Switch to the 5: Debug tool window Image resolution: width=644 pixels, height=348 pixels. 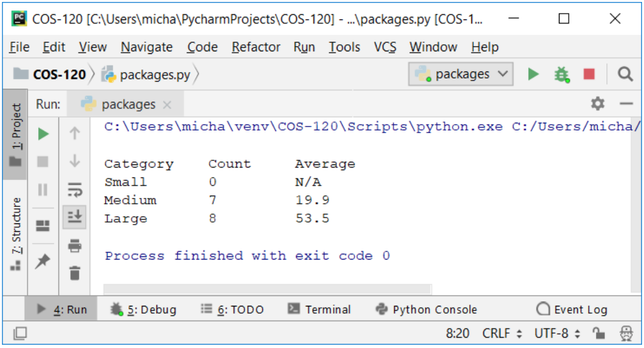click(143, 309)
